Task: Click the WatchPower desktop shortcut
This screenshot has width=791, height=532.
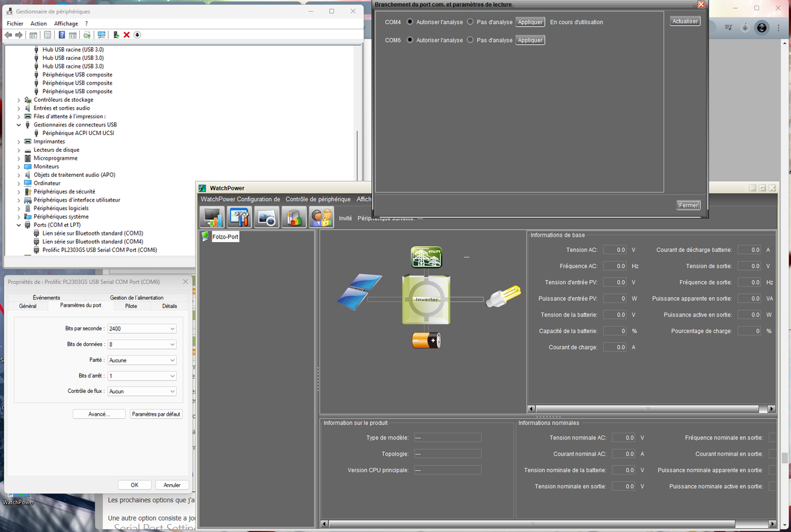Action: pyautogui.click(x=18, y=498)
